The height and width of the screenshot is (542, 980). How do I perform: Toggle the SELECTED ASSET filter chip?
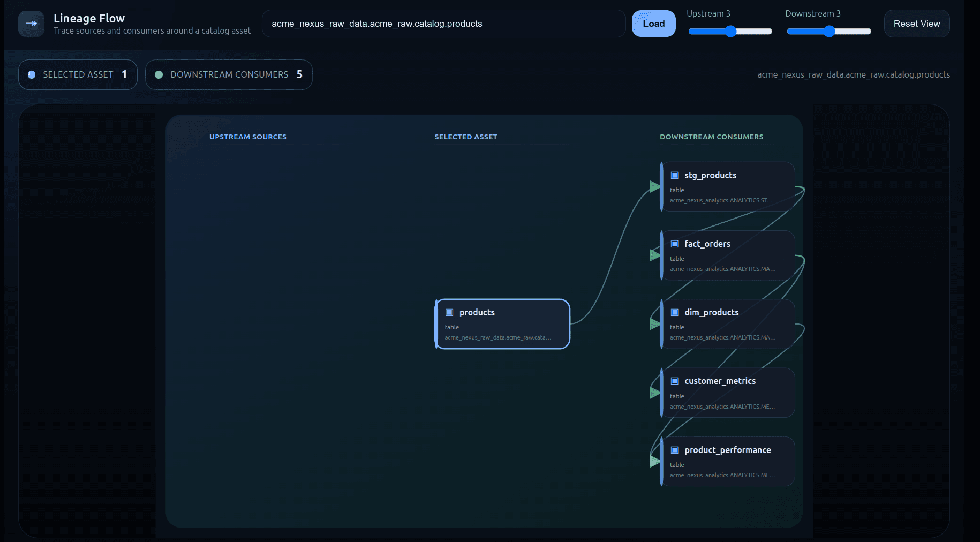tap(77, 74)
